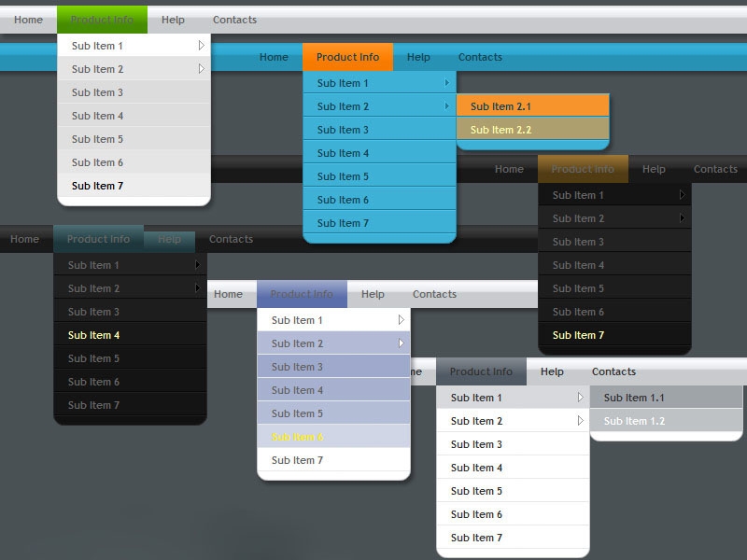The image size is (747, 560).
Task: Select highlighted Sub Item 7 in black-brown menu
Action: pyautogui.click(x=614, y=335)
